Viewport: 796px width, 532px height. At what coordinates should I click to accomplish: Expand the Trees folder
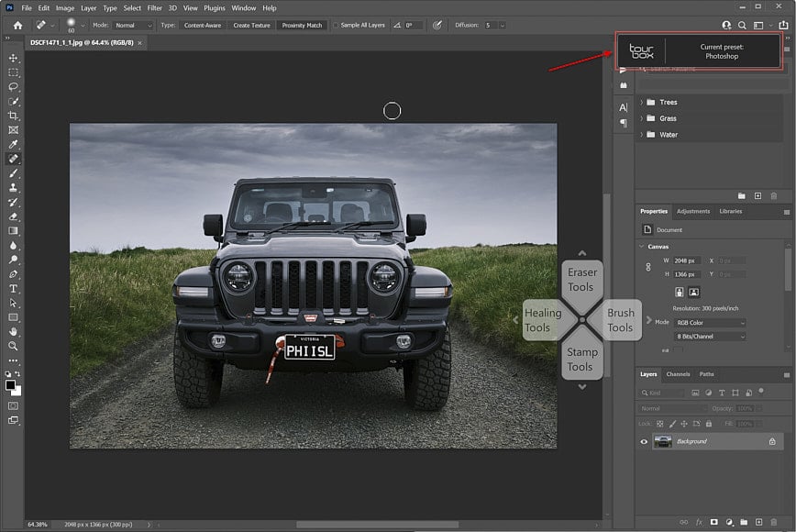pyautogui.click(x=642, y=102)
